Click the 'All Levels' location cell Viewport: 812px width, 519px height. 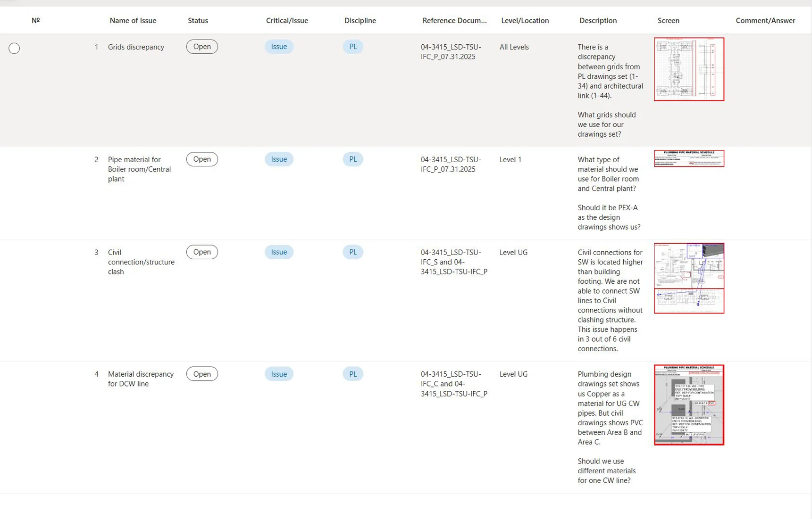point(514,47)
